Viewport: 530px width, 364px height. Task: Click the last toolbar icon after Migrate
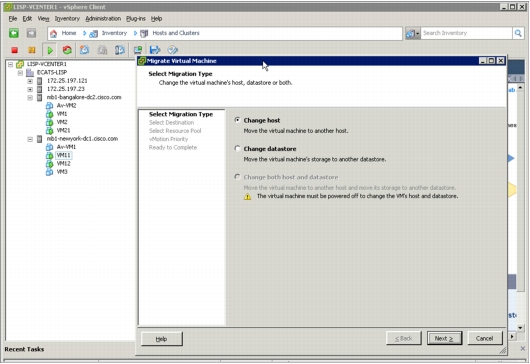tap(172, 50)
